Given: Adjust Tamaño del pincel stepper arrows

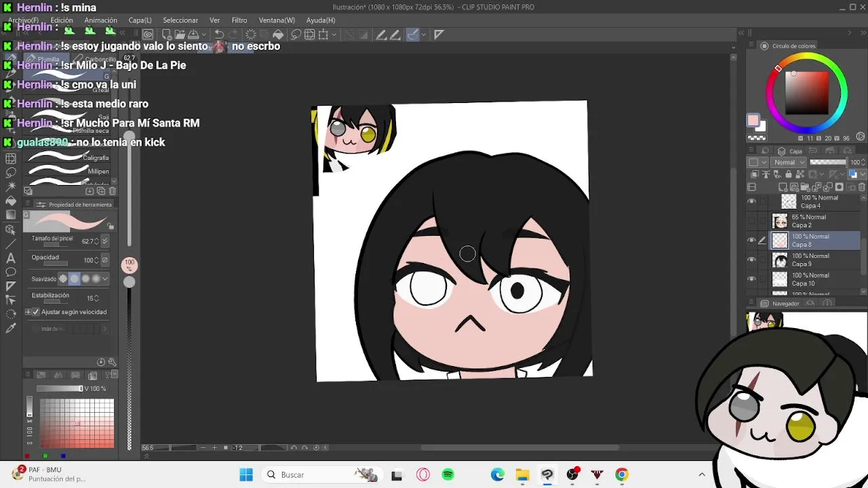Looking at the screenshot, I should point(96,241).
